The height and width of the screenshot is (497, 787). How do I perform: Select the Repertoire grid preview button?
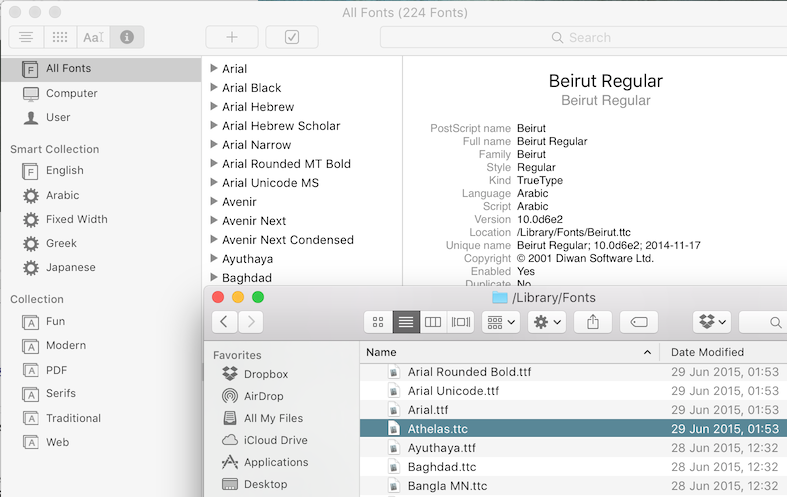pyautogui.click(x=60, y=37)
